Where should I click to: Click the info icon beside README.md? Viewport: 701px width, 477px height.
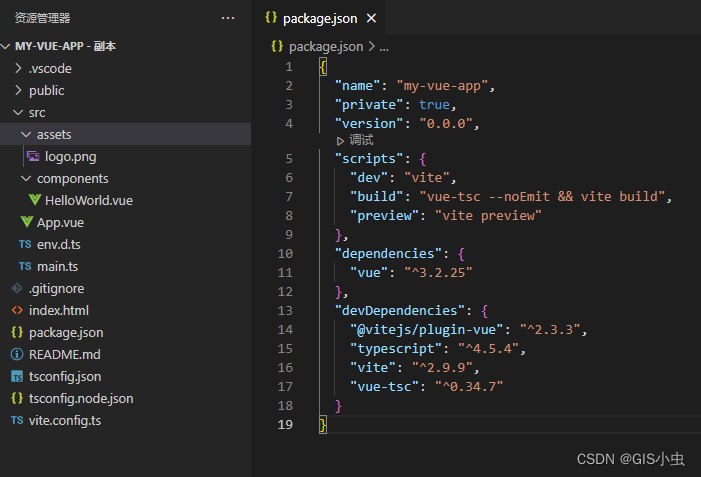pos(17,354)
